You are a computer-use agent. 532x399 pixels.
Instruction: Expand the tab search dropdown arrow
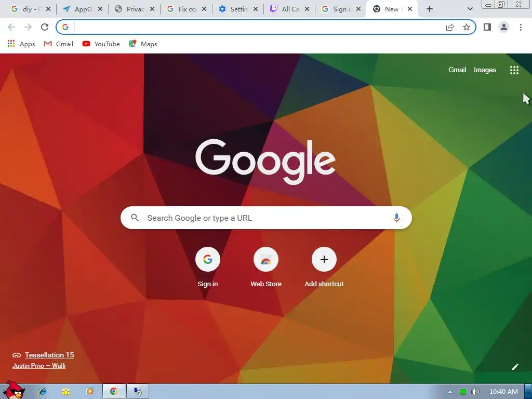(470, 9)
